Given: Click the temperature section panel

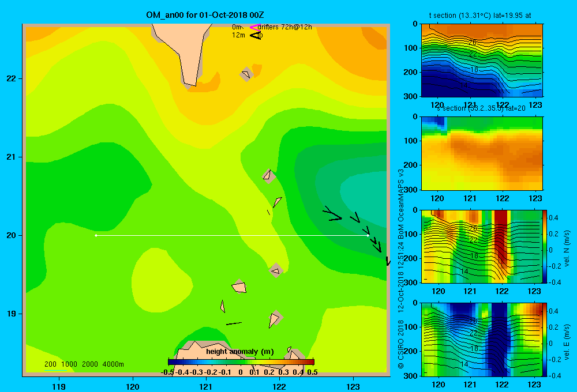Looking at the screenshot, I should click(x=482, y=61).
